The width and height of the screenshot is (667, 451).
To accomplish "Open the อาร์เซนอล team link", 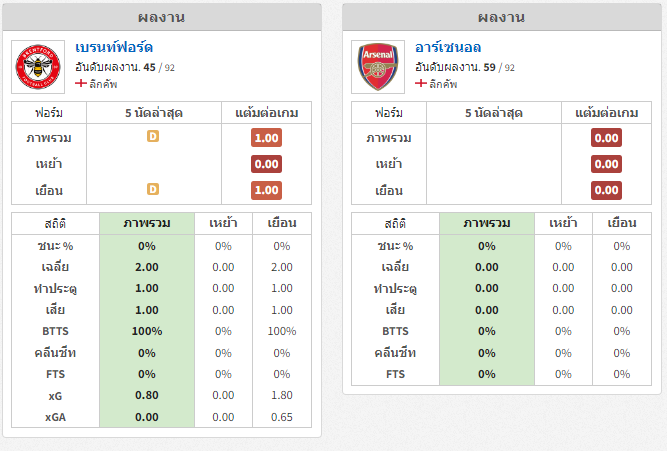I will 448,47.
